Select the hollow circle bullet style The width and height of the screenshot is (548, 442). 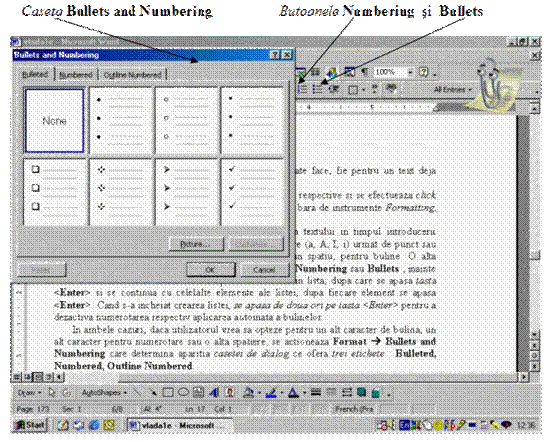point(187,121)
